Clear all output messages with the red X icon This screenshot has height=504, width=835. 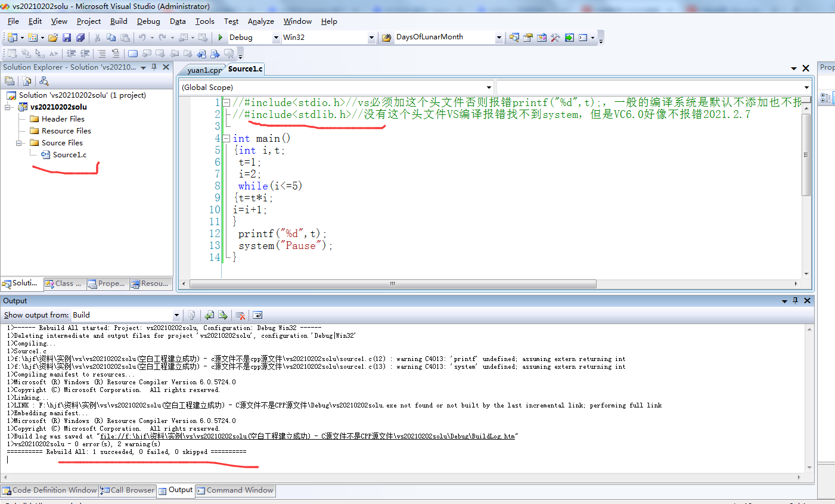[240, 315]
